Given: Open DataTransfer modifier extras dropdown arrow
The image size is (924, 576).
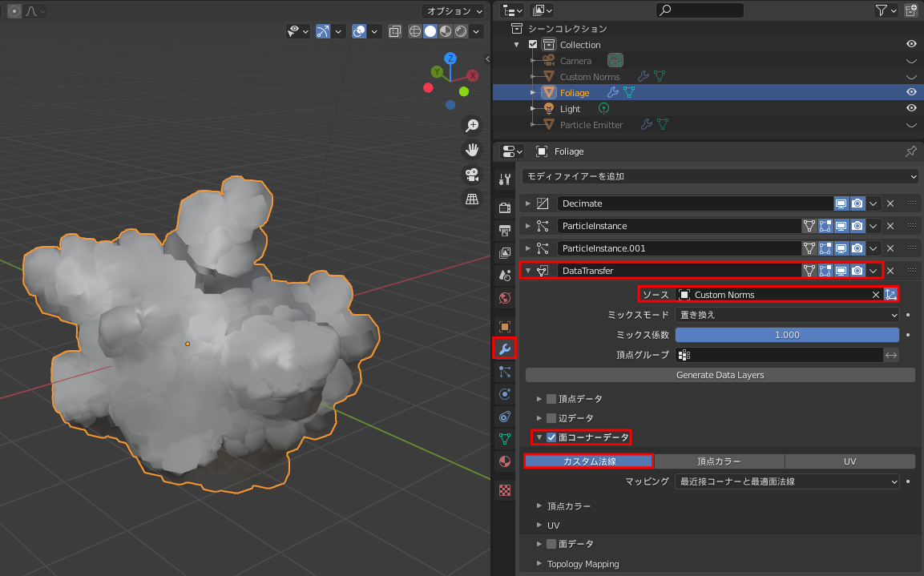Looking at the screenshot, I should pyautogui.click(x=874, y=271).
